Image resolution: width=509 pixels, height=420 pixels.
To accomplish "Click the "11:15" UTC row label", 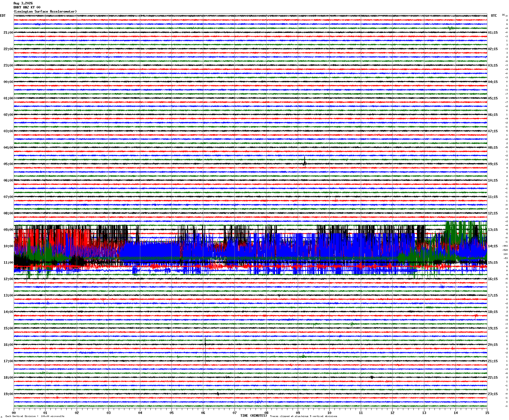I will pos(493,197).
